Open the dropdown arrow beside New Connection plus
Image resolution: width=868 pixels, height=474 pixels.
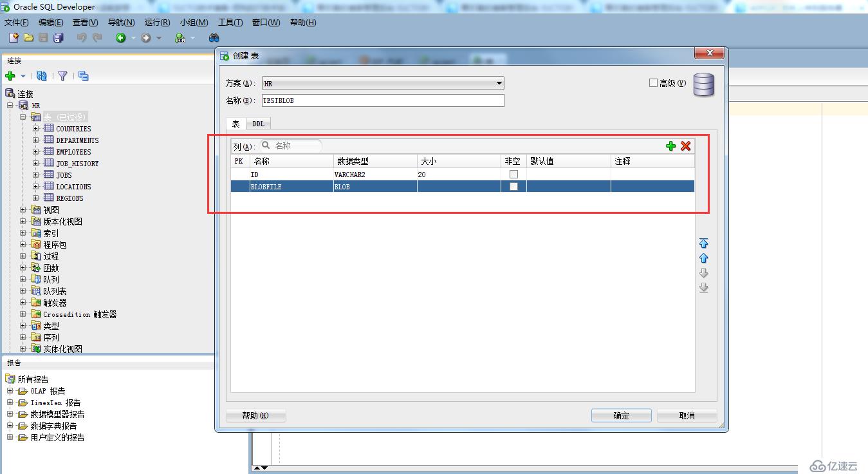tap(23, 77)
